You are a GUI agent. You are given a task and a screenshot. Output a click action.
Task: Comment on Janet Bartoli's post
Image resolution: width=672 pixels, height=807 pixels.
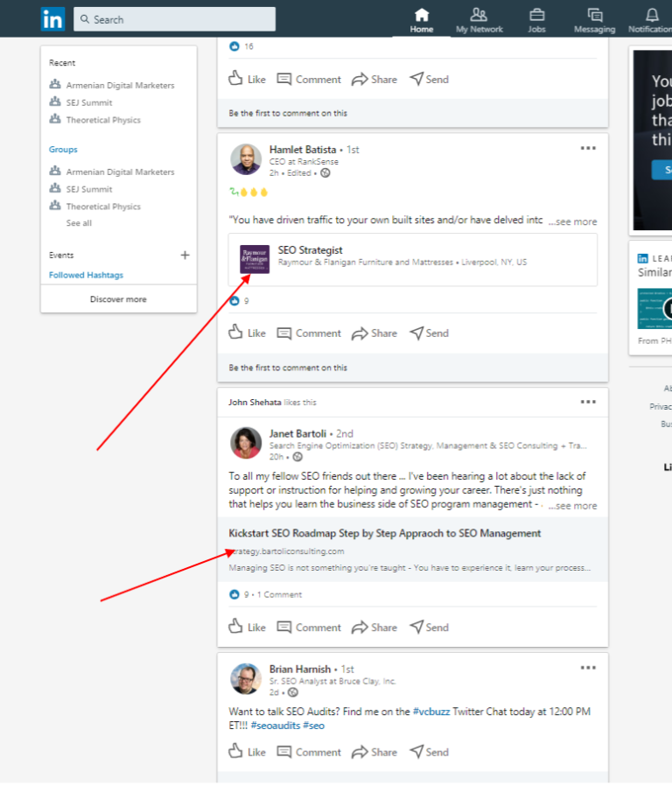coord(309,628)
